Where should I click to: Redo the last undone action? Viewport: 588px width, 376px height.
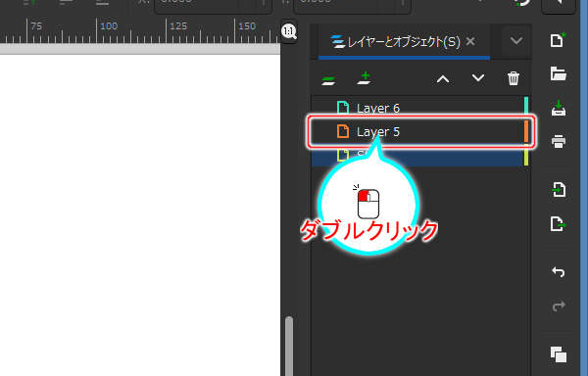coord(559,305)
